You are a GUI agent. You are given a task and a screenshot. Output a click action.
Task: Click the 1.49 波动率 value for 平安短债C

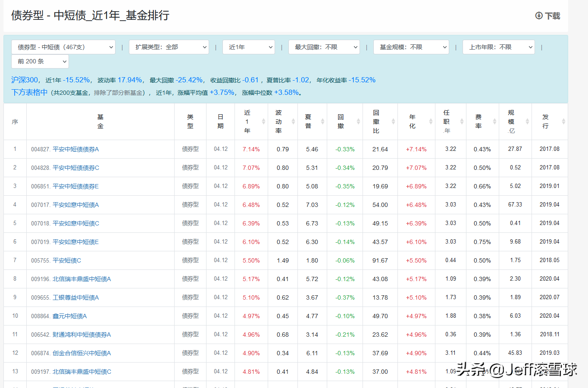283,260
